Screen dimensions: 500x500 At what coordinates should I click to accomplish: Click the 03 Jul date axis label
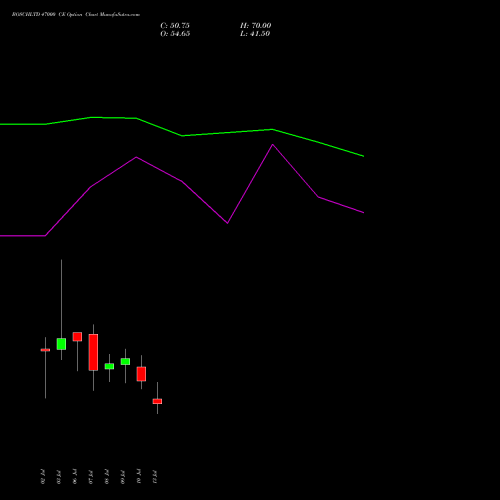point(59,477)
